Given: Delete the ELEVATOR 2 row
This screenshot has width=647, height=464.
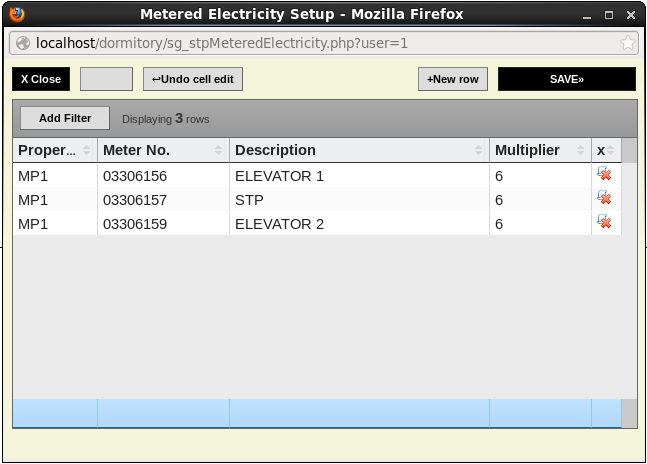Looking at the screenshot, I should (x=604, y=223).
